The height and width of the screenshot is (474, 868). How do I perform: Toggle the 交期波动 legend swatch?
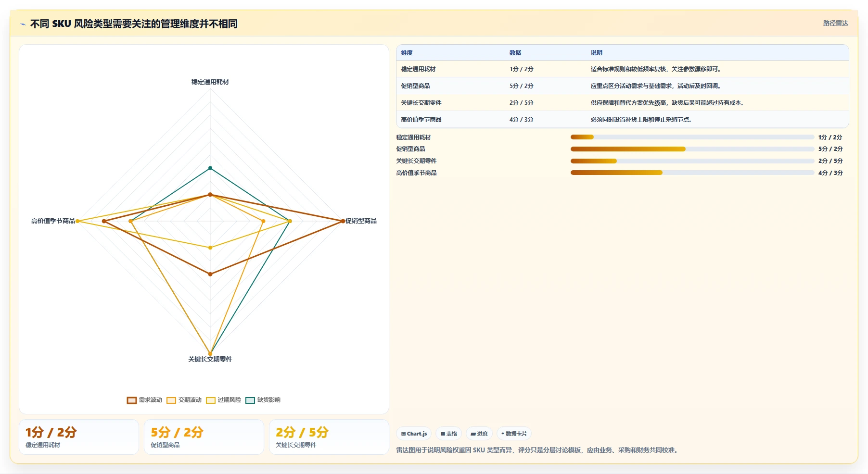coord(171,400)
